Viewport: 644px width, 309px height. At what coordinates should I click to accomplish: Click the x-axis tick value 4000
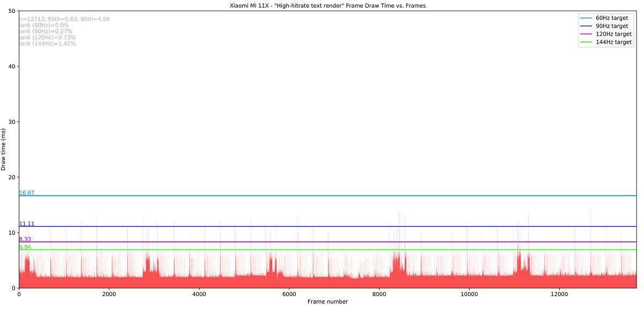pyautogui.click(x=199, y=294)
